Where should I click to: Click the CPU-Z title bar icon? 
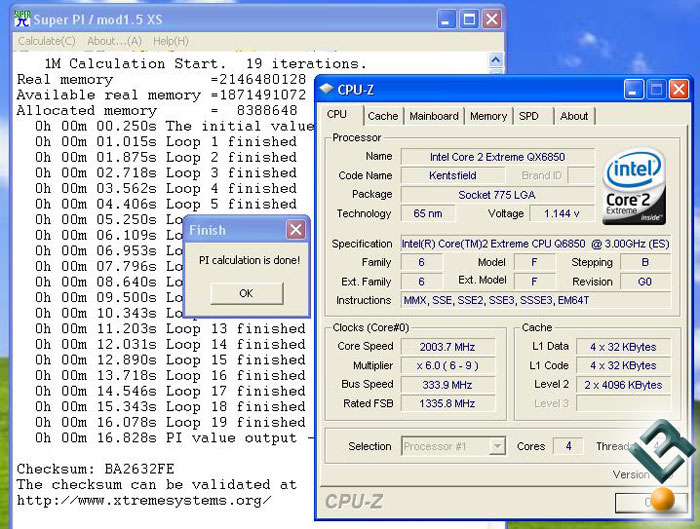pos(326,89)
